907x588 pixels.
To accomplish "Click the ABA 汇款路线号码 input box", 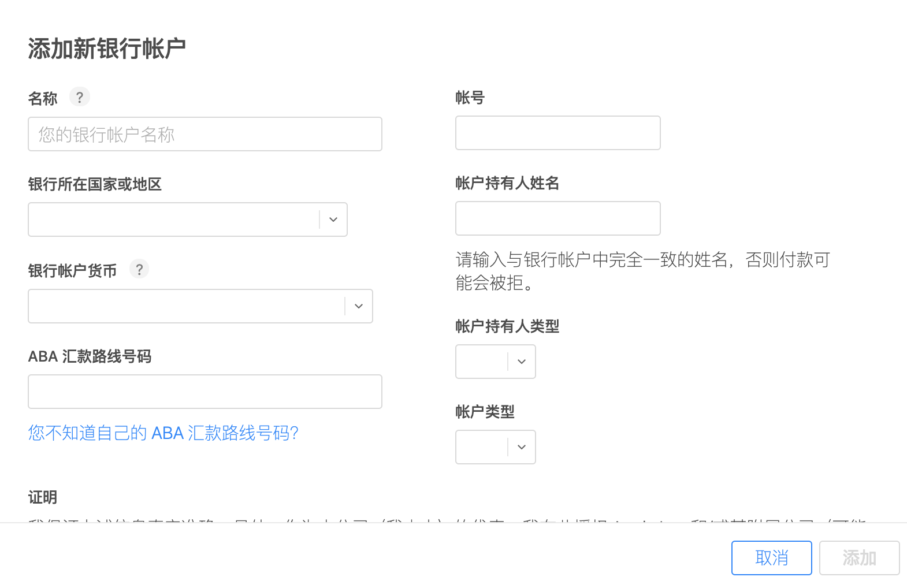I will point(205,391).
